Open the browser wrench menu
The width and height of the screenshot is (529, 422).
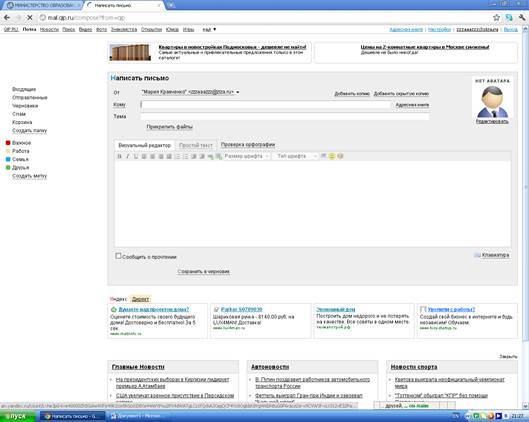click(522, 18)
